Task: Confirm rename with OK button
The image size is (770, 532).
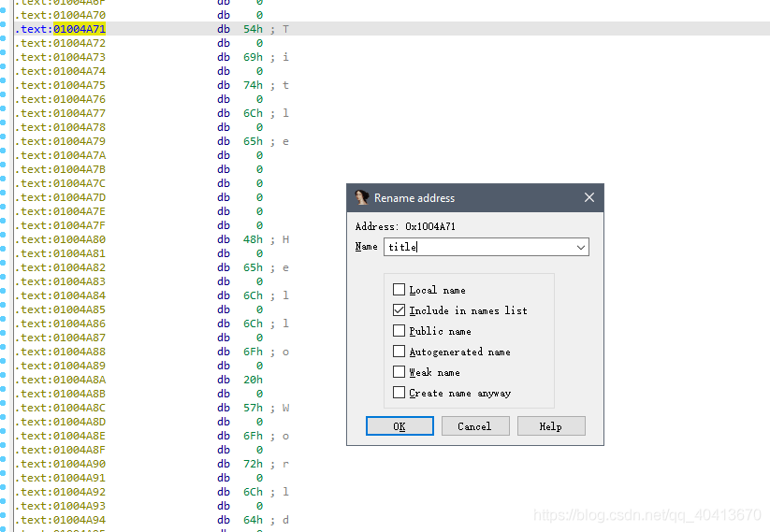Action: [x=400, y=426]
